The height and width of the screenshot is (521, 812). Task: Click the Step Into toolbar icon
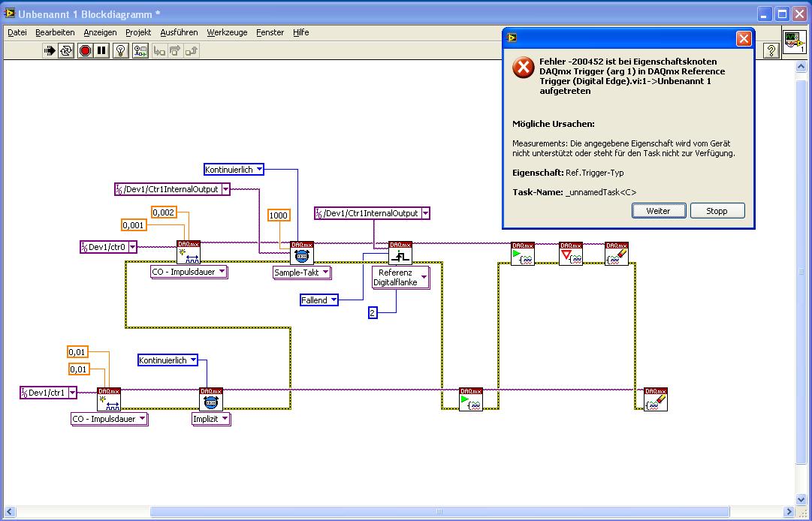[159, 51]
